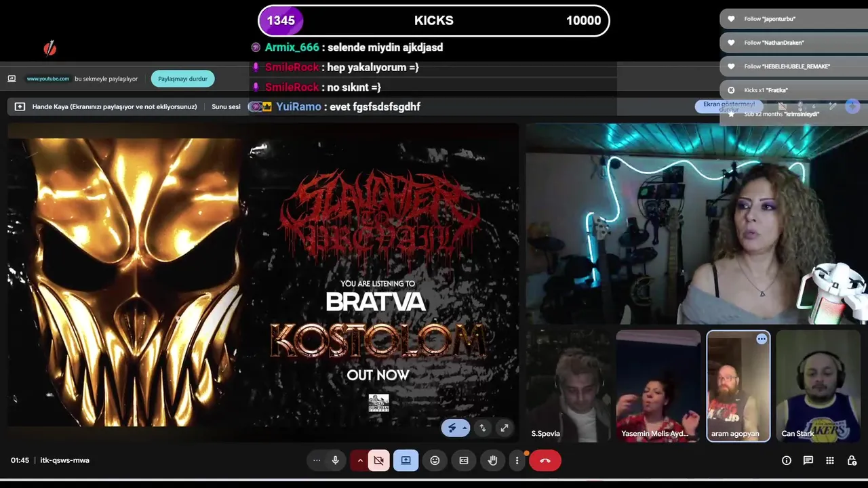
Task: Click the 01:45 meeting clock
Action: (x=20, y=460)
